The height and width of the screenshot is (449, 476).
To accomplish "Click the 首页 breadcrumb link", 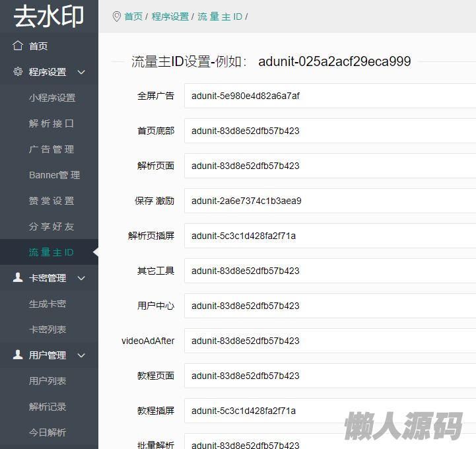I will 133,17.
